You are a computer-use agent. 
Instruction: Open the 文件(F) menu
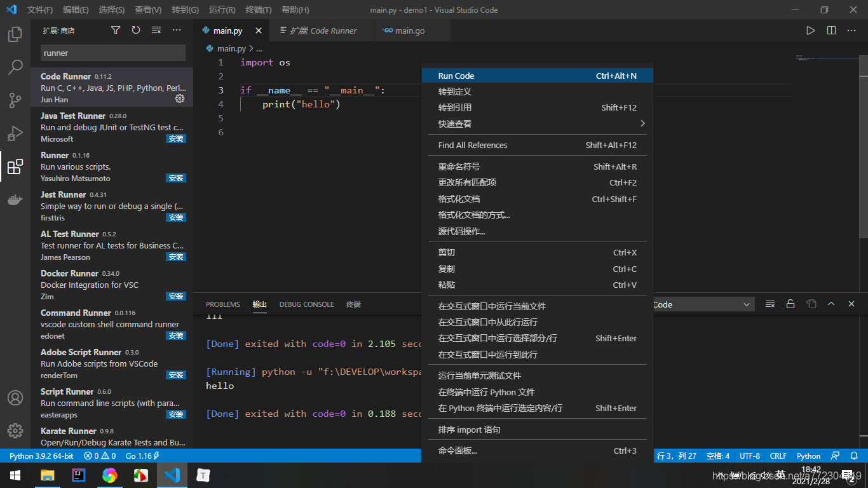click(x=41, y=10)
